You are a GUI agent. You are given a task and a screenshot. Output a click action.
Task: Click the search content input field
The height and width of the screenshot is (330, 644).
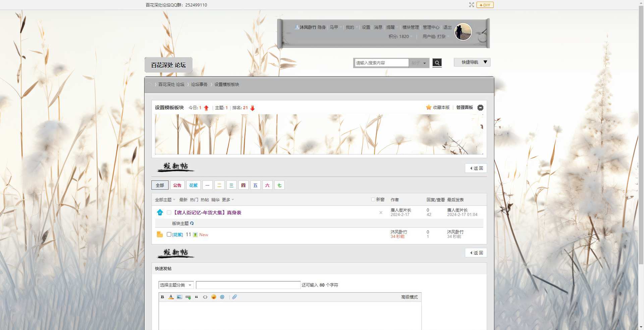point(381,63)
